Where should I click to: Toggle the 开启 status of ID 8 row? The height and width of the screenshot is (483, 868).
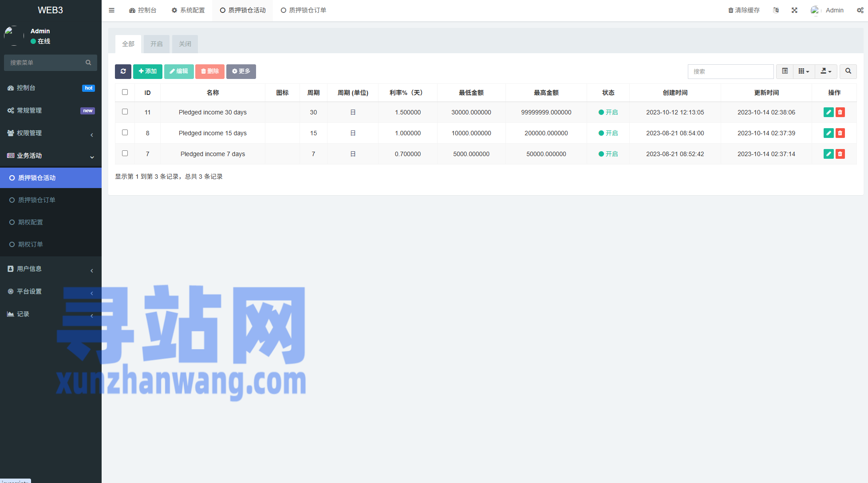608,133
